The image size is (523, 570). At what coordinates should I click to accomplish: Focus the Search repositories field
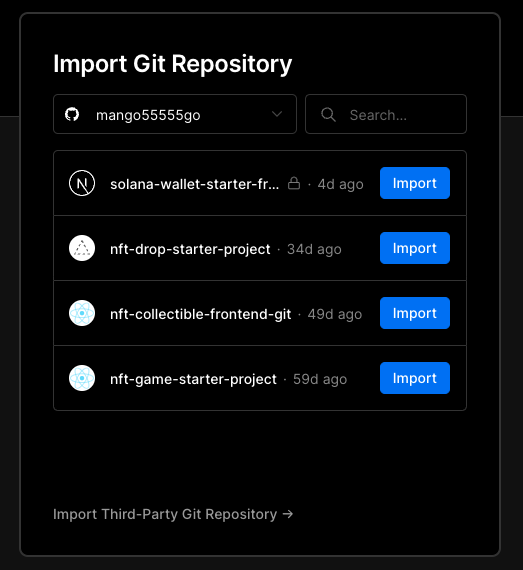(x=386, y=114)
